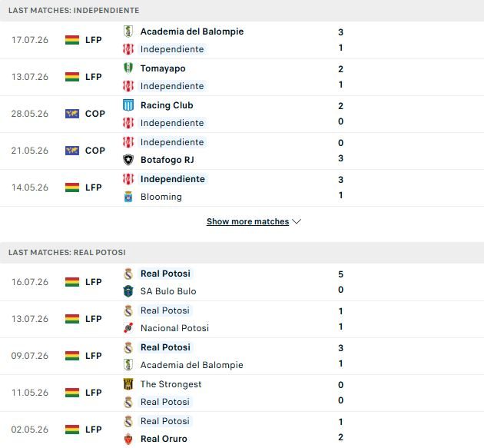Click the Nacional Potosi crest icon
Viewport: 484px width, 448px height.
click(128, 328)
